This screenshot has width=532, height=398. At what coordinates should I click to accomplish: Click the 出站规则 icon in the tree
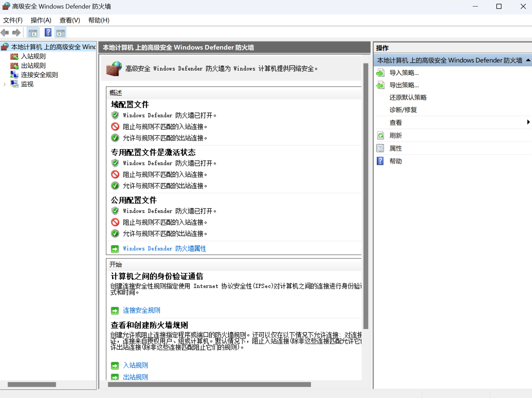14,66
